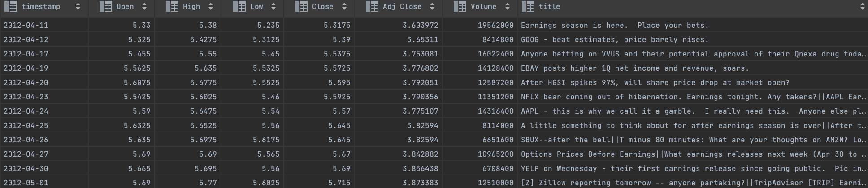868x188 pixels.
Task: Click Low value 5.45
Action: pyautogui.click(x=270, y=54)
